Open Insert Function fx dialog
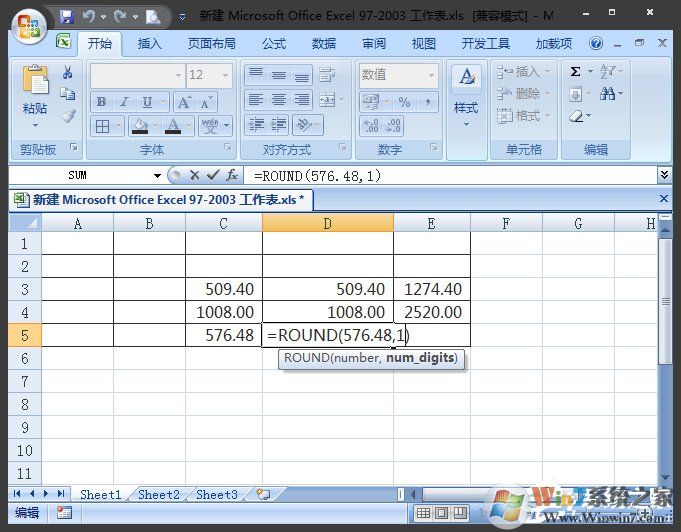The image size is (681, 532). pos(231,175)
